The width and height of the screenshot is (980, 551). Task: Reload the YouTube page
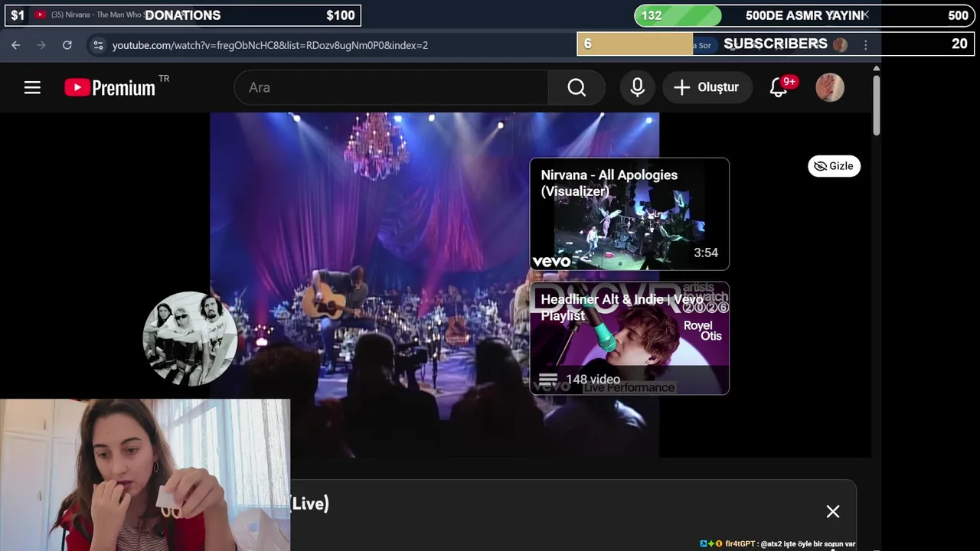pos(67,45)
